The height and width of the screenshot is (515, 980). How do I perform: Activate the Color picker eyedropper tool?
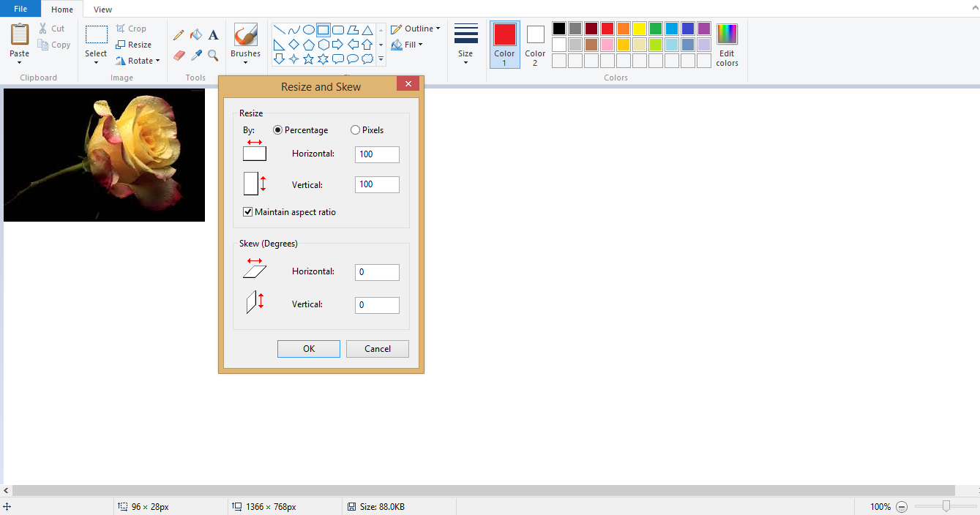click(x=195, y=56)
